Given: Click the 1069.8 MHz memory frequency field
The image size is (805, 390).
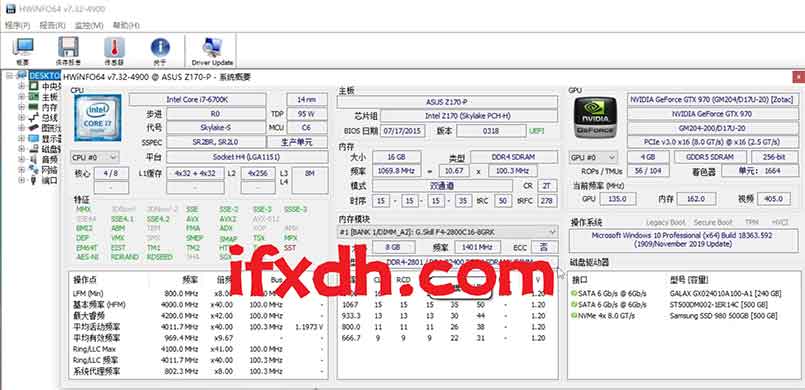Looking at the screenshot, I should click(397, 171).
